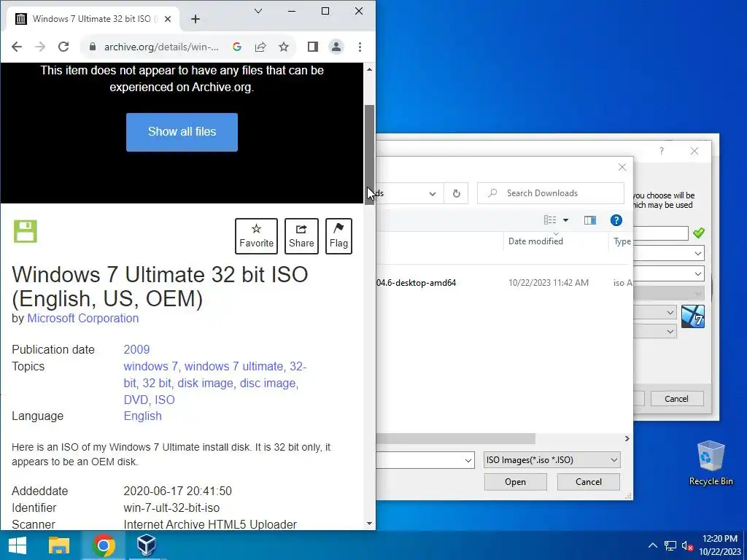Click the file dialog horizontal scrollbar thumb
747x560 pixels.
pos(455,438)
